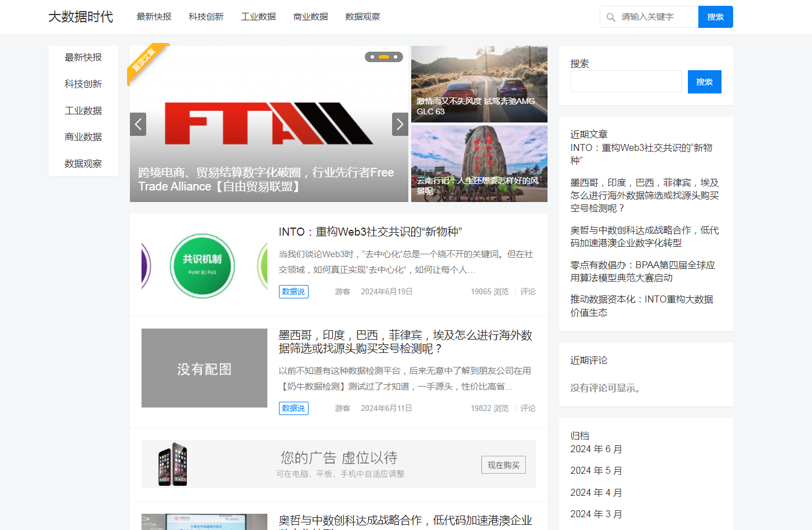812x530 pixels.
Task: Open the 云南行记 image card
Action: point(479,164)
